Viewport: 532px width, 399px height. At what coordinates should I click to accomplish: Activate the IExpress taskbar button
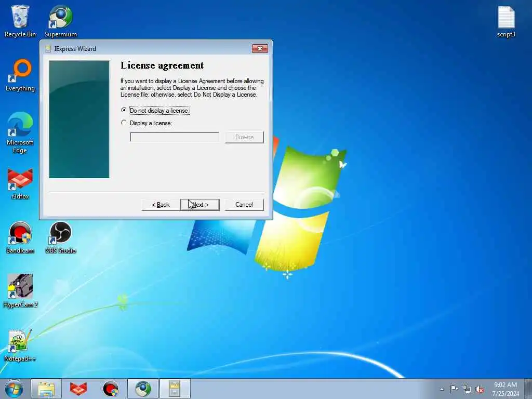[175, 389]
